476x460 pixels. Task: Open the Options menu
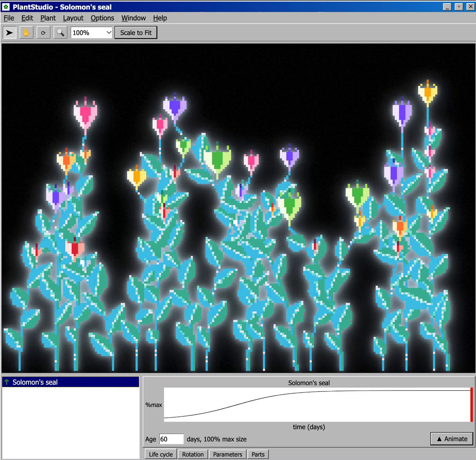pyautogui.click(x=102, y=18)
